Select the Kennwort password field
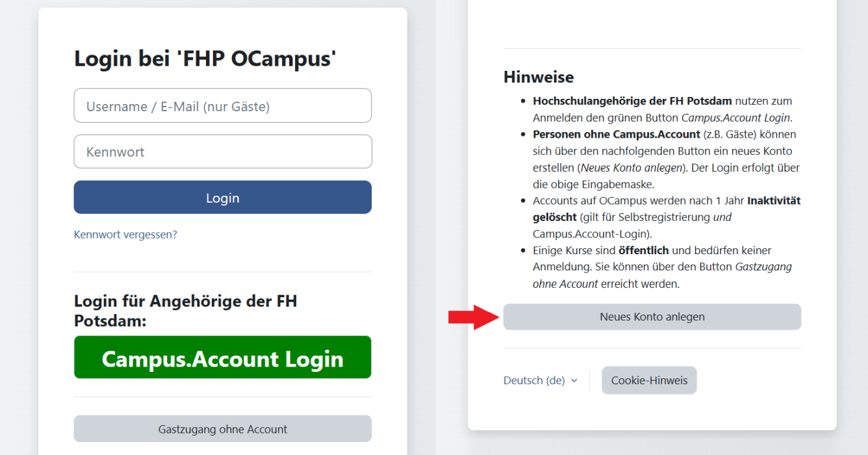868x455 pixels. tap(222, 151)
